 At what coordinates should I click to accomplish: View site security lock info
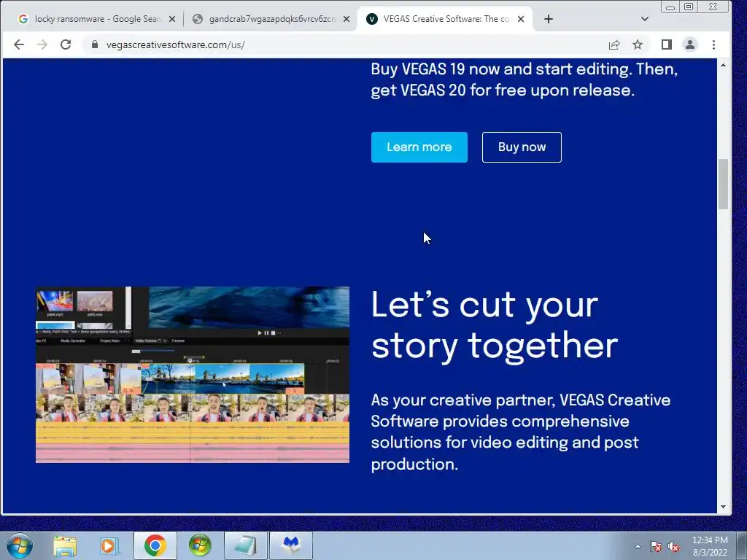pos(95,44)
